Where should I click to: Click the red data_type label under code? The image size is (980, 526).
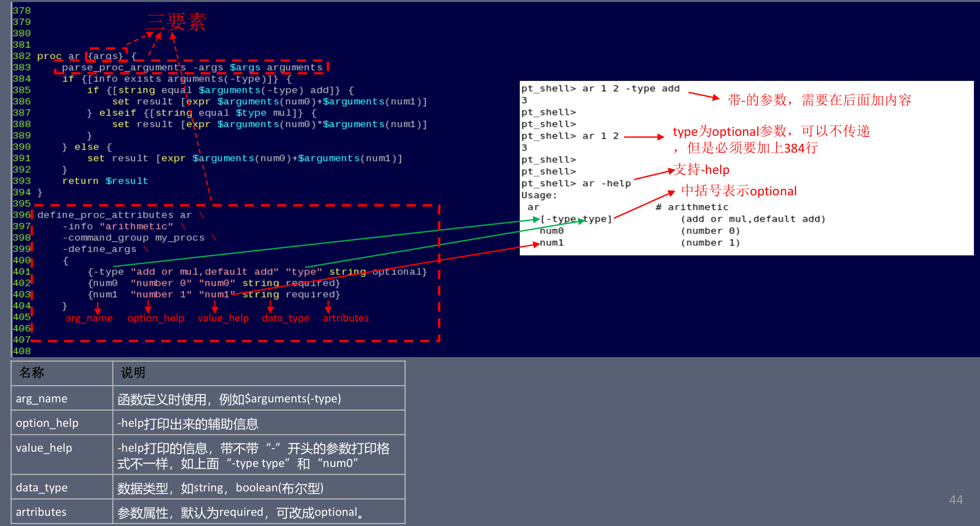285,318
